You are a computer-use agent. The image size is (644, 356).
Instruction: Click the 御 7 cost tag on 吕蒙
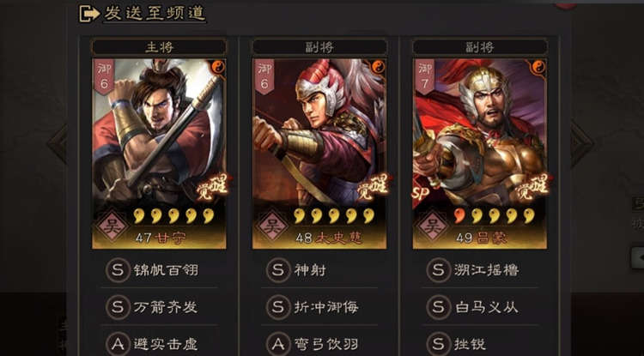click(424, 76)
